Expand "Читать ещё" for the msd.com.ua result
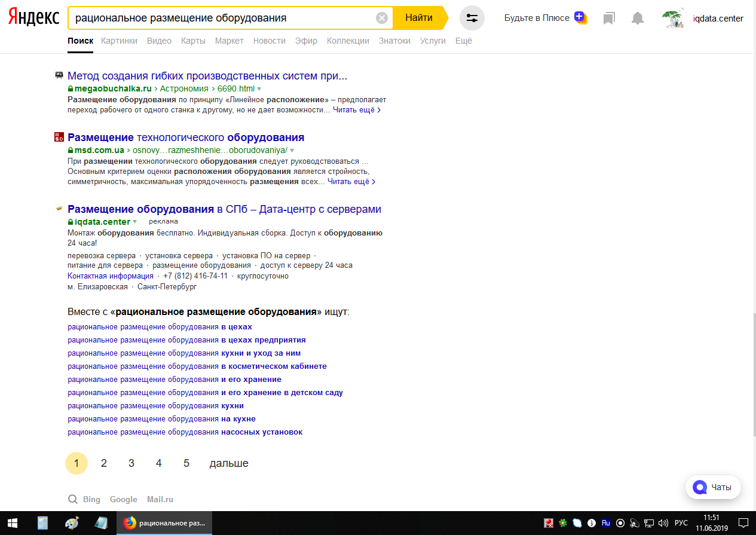This screenshot has height=535, width=756. pyautogui.click(x=351, y=182)
